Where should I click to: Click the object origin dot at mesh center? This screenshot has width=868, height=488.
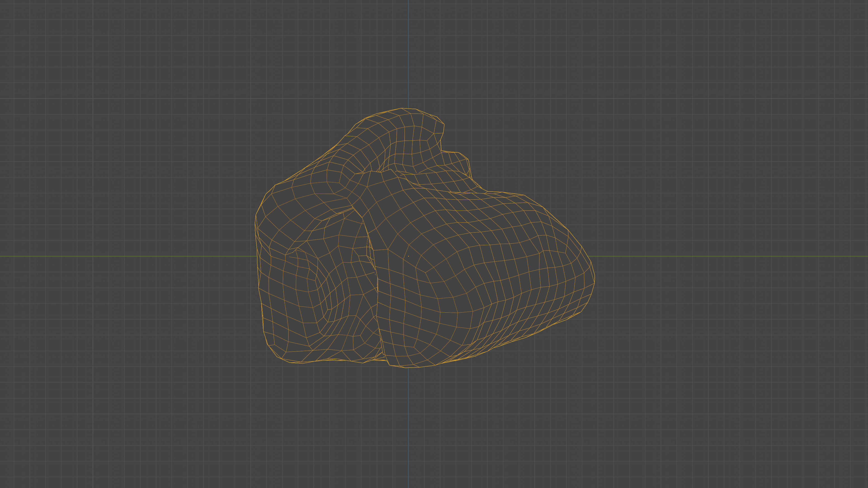click(408, 256)
